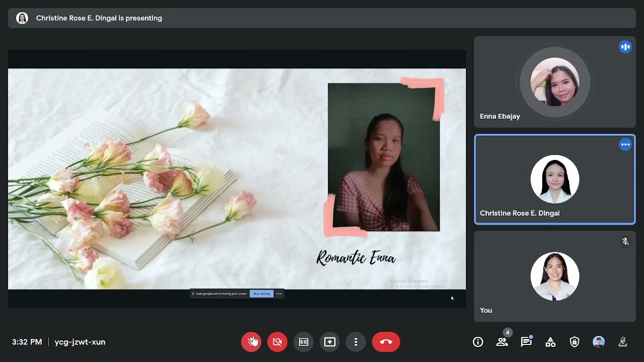Open more options three-dot menu
The height and width of the screenshot is (362, 644).
pyautogui.click(x=356, y=342)
